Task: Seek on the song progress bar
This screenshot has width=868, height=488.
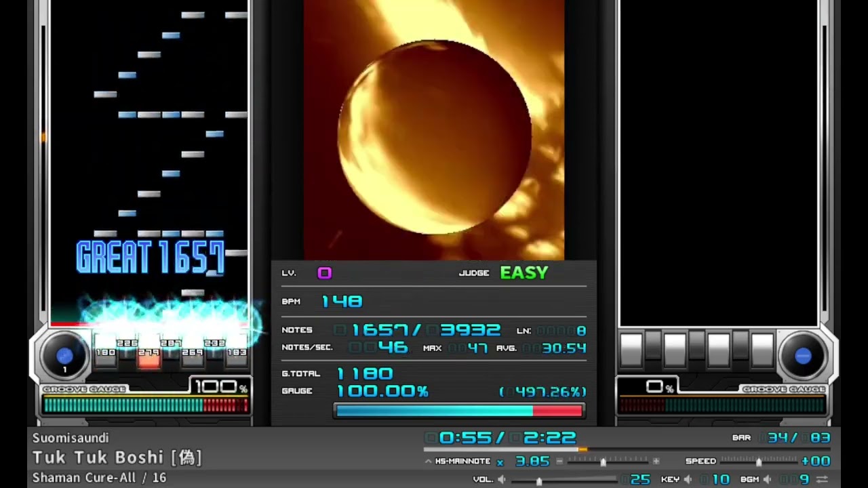Action: [x=627, y=449]
